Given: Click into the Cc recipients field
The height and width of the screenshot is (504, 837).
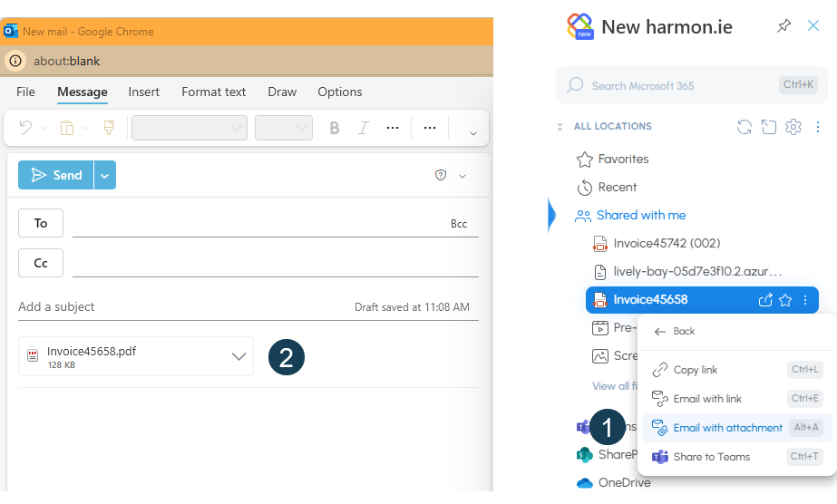Looking at the screenshot, I should (x=276, y=263).
